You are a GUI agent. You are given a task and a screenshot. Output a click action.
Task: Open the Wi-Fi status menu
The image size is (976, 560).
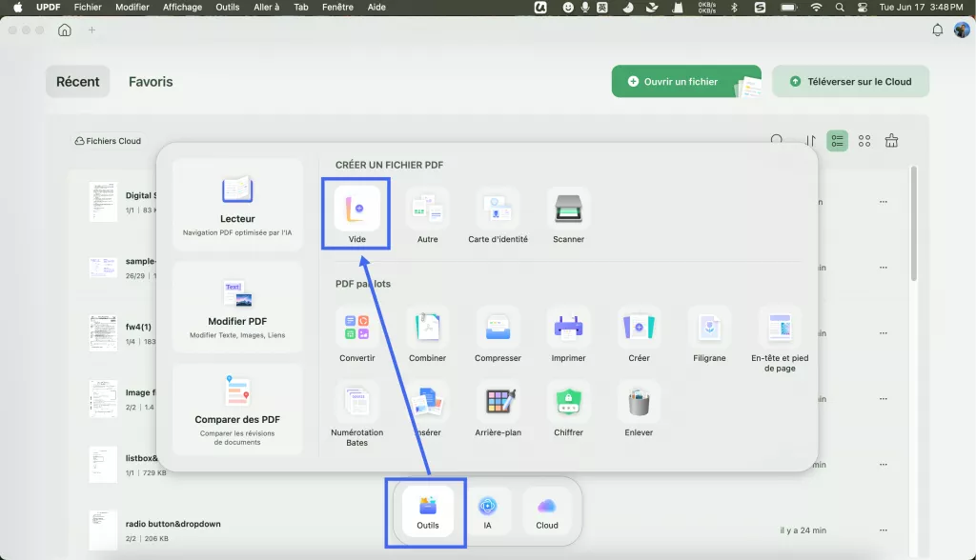pyautogui.click(x=816, y=8)
